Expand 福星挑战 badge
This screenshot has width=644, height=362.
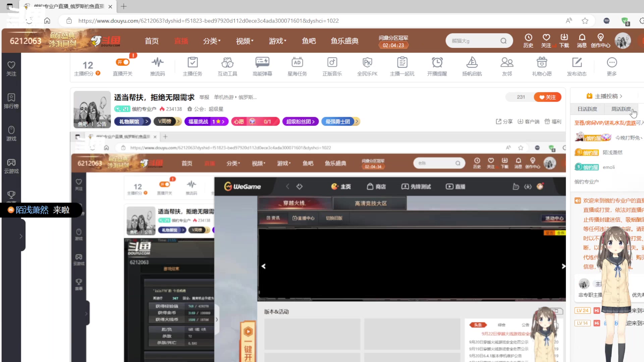(x=206, y=122)
